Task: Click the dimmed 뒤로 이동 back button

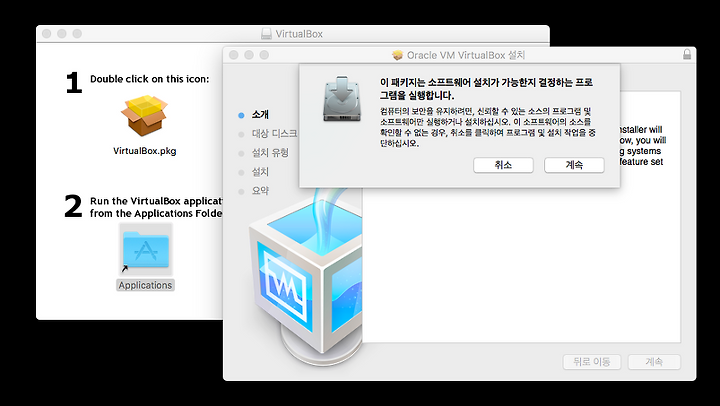Action: click(592, 362)
